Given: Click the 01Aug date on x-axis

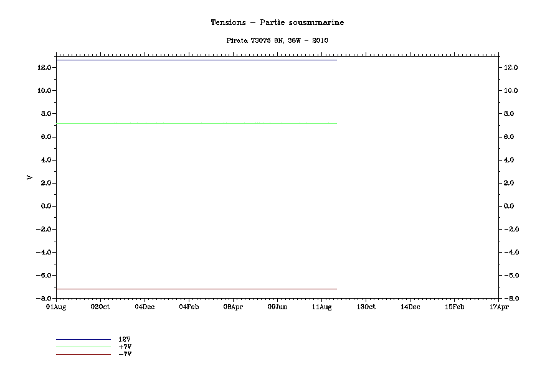Looking at the screenshot, I should [x=56, y=307].
